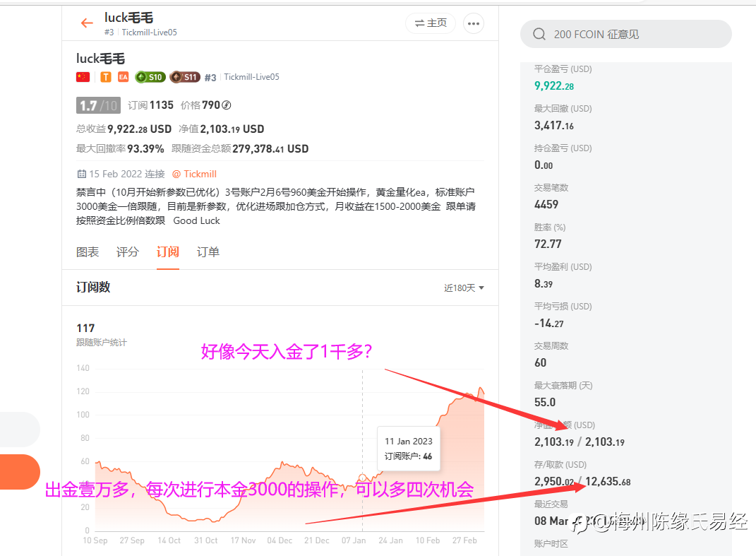Click the green S10 badge
The width and height of the screenshot is (756, 556).
coord(150,77)
